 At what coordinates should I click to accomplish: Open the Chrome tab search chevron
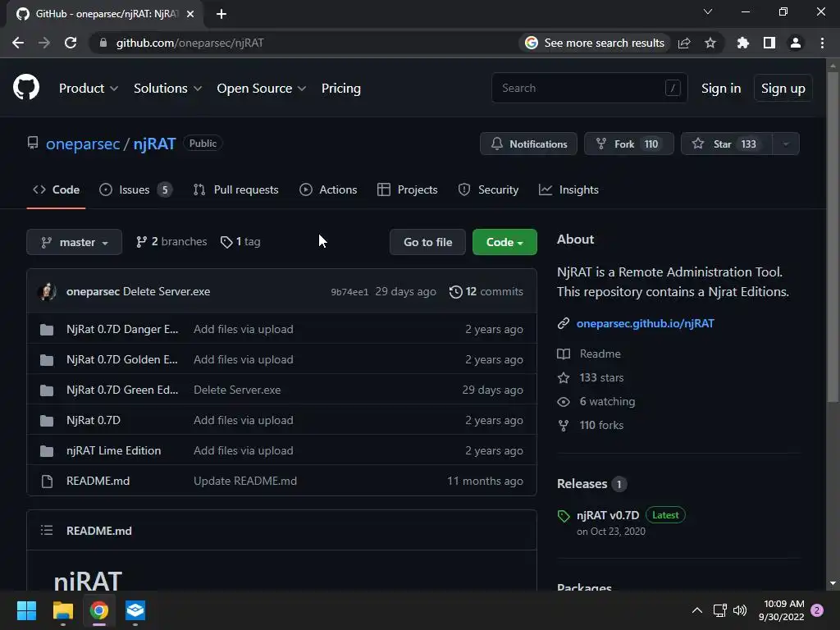(708, 11)
